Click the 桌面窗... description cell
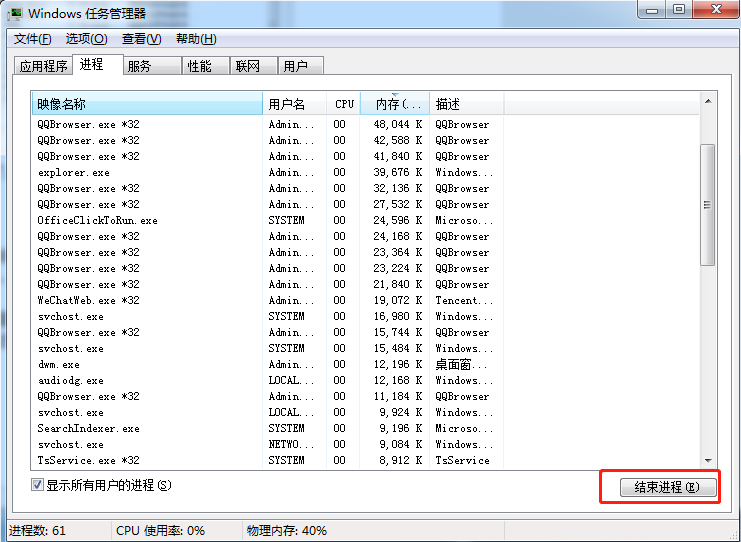Screen dimensions: 741x542 (461, 364)
